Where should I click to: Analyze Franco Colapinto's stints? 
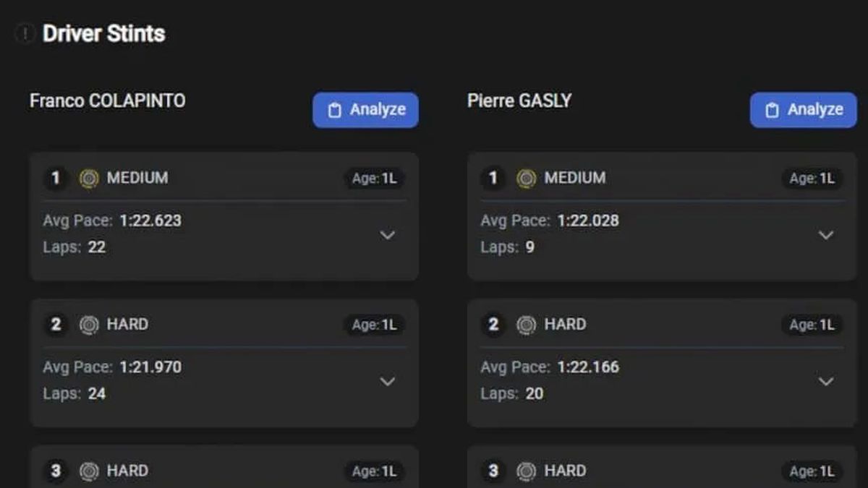click(365, 110)
